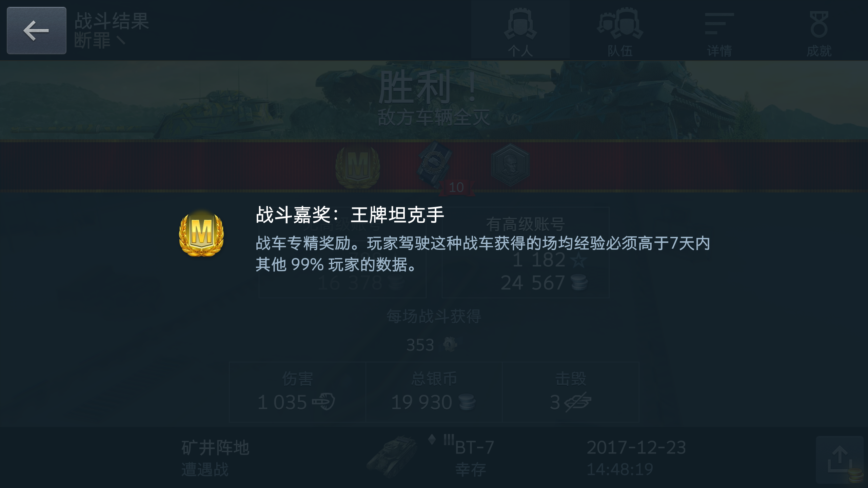The image size is (868, 488).
Task: Click the 矿井阵地 map name
Action: click(x=216, y=448)
